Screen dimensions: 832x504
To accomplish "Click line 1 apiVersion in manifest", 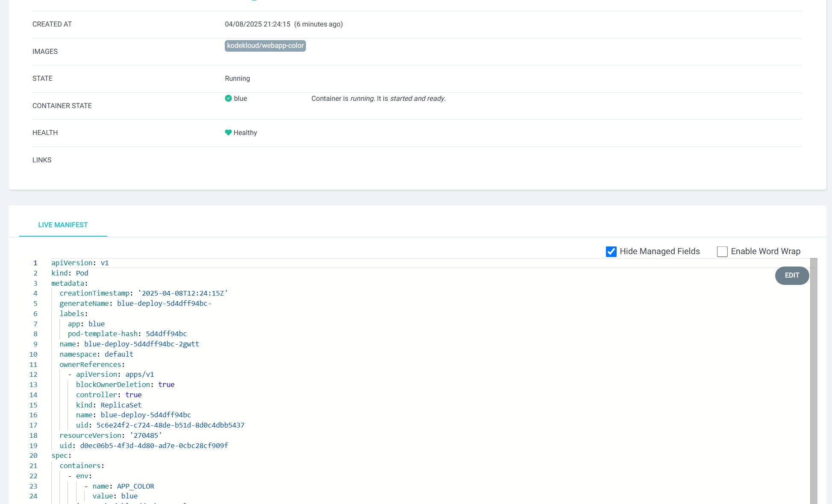I will point(80,263).
